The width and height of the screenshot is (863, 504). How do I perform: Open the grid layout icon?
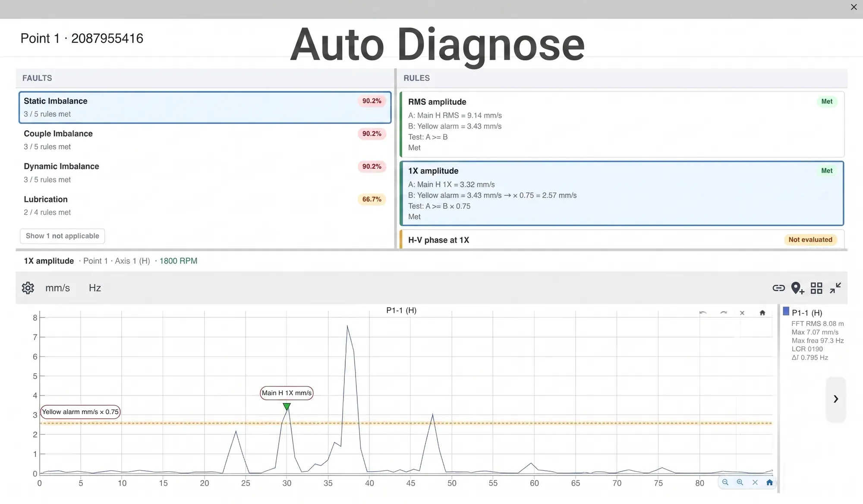[816, 288]
